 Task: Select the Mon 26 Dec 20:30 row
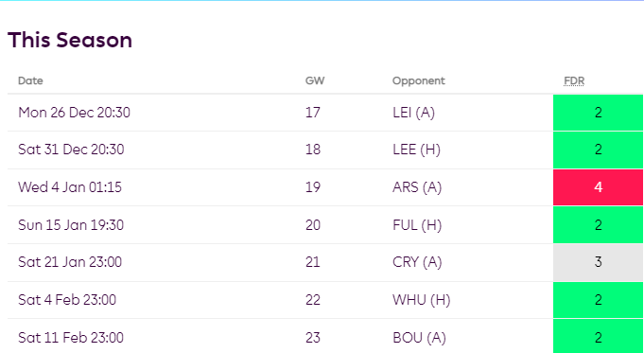(325, 113)
